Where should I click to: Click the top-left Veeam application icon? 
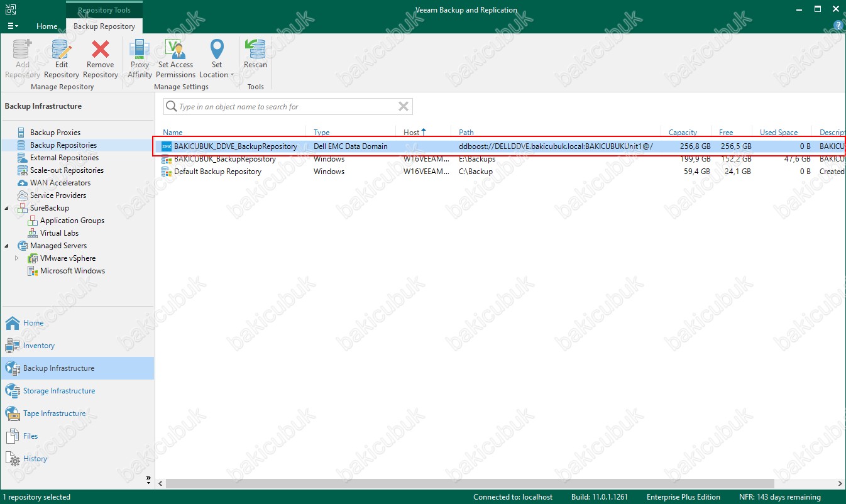click(11, 10)
